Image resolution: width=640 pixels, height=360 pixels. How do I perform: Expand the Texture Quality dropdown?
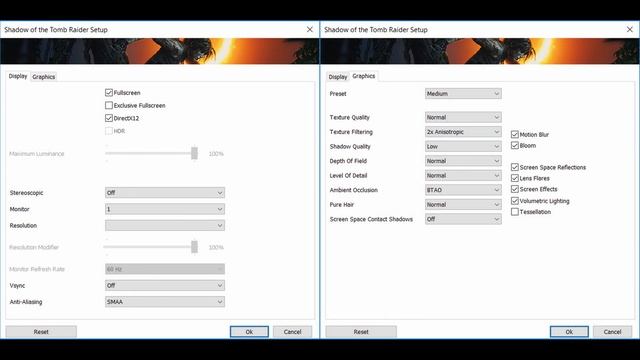pyautogui.click(x=463, y=117)
